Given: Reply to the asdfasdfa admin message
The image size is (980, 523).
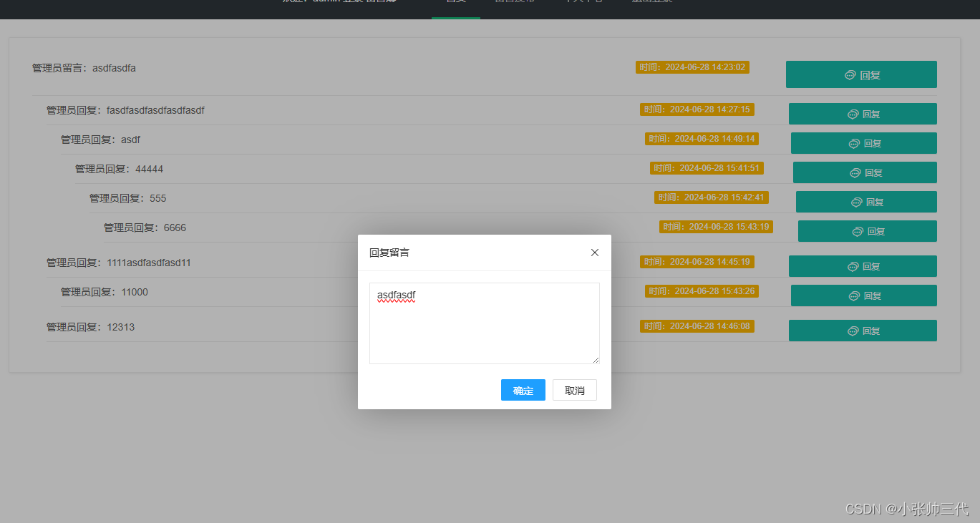Looking at the screenshot, I should (861, 74).
